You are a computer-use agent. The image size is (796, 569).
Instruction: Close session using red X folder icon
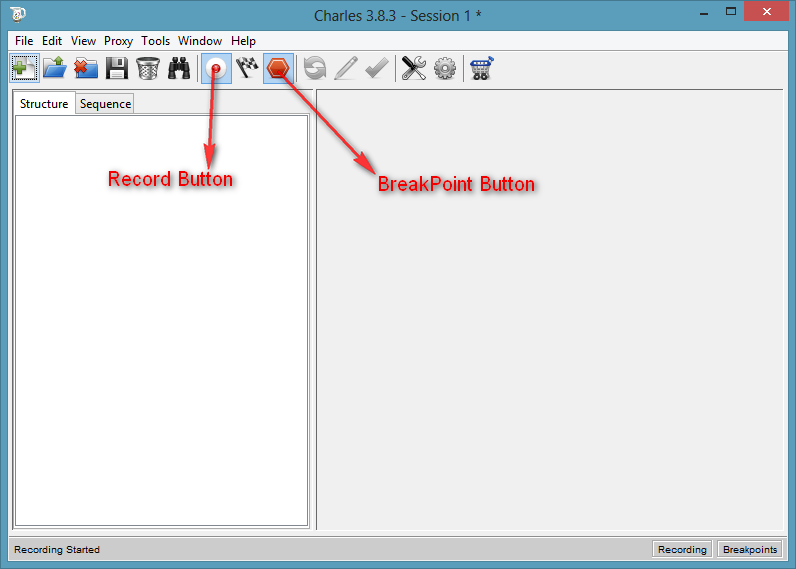pos(86,68)
